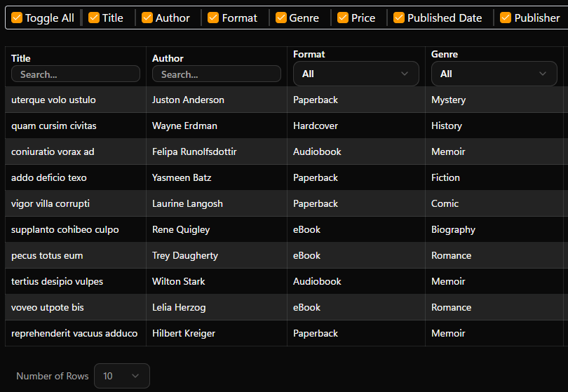Click the Title column header

[21, 58]
